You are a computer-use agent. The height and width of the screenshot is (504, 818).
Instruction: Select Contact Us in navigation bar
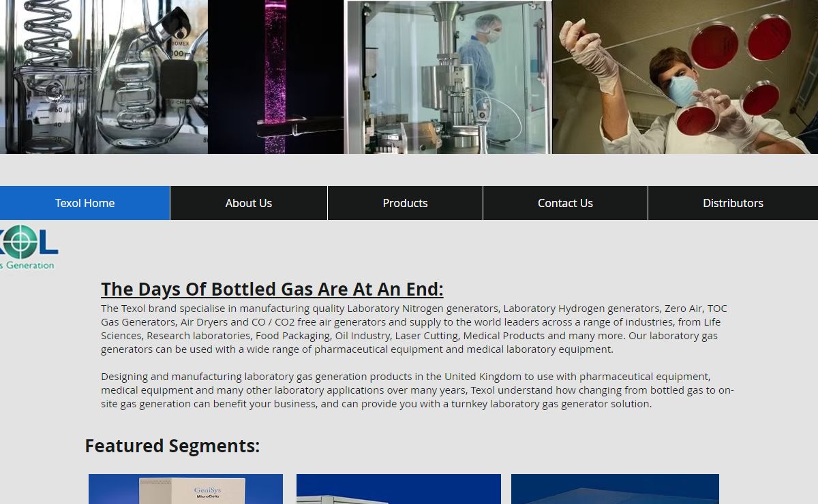tap(565, 203)
